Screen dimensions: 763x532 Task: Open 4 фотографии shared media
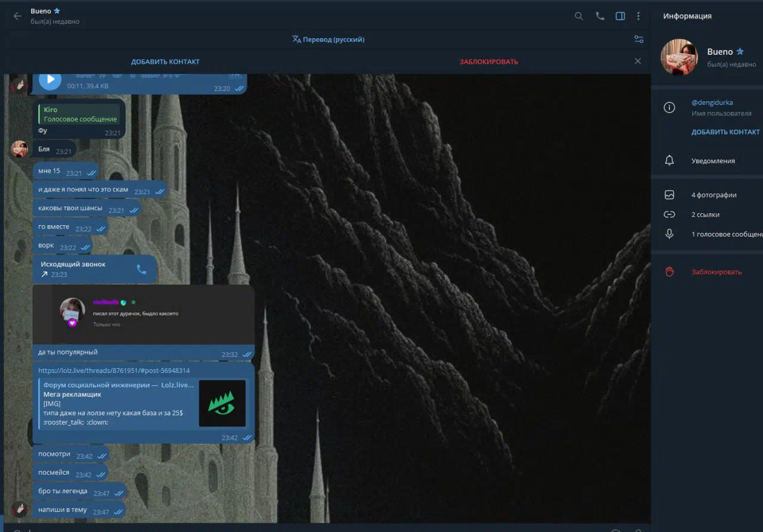tap(714, 195)
